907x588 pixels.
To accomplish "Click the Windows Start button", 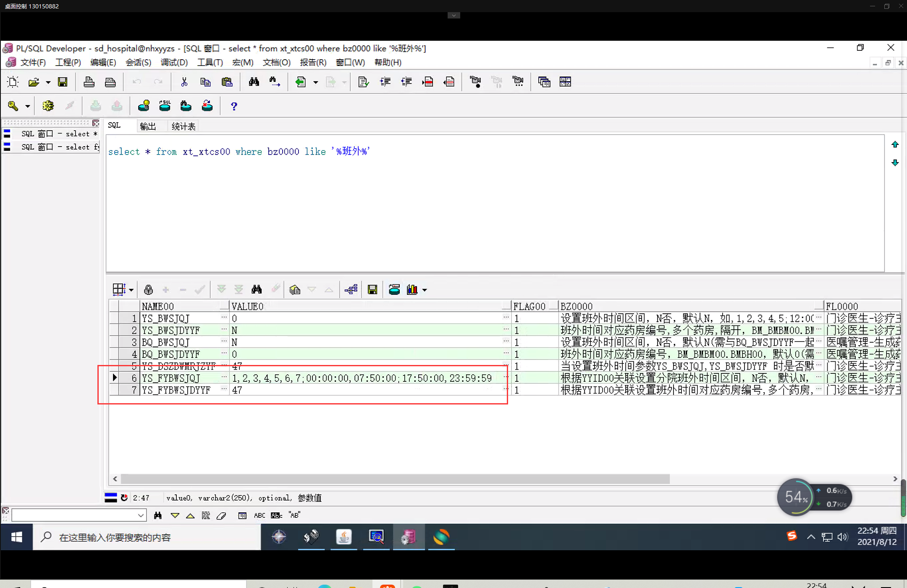I will [x=17, y=537].
